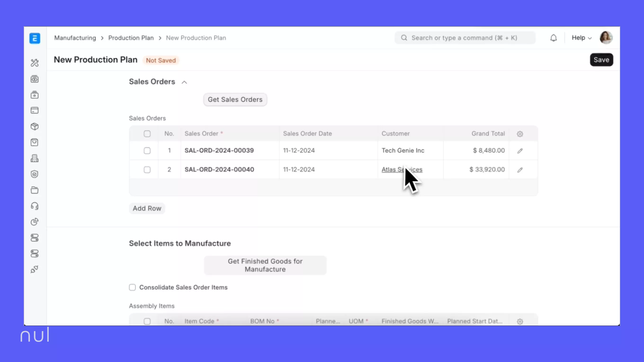Open the Support headset icon in sidebar
The width and height of the screenshot is (644, 362).
pyautogui.click(x=35, y=206)
